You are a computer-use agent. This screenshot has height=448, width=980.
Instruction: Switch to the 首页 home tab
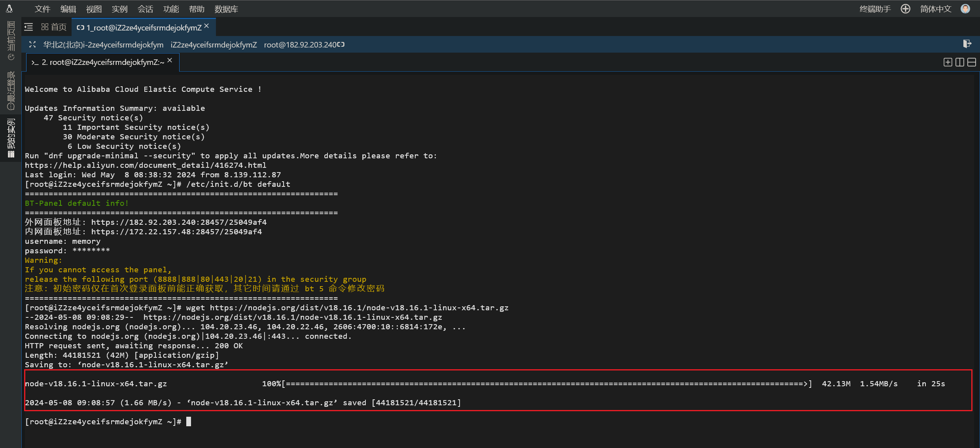click(54, 27)
